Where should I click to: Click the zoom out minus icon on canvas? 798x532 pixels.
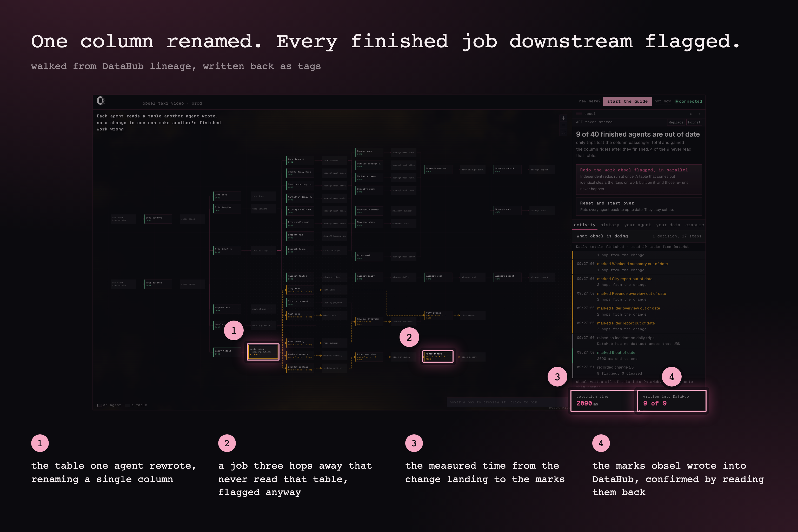563,125
